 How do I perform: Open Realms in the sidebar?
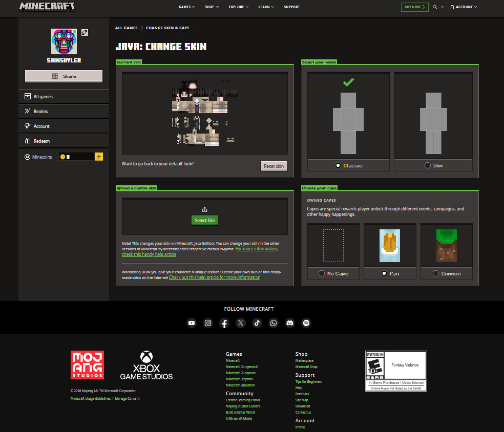[x=64, y=112]
